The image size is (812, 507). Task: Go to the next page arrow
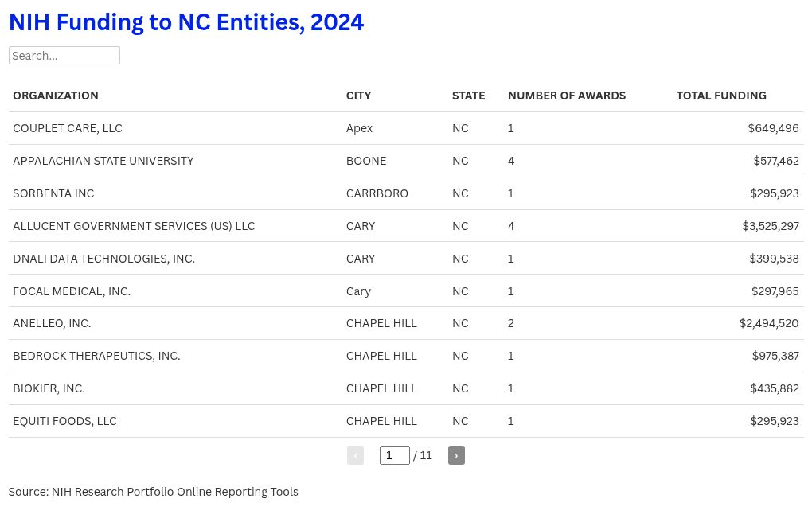455,455
